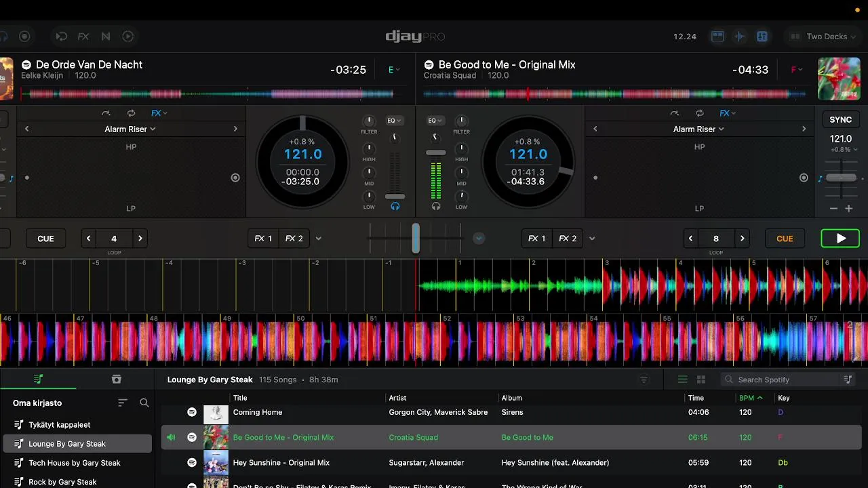The width and height of the screenshot is (868, 488).
Task: Toggle right deck FX 1
Action: [537, 239]
